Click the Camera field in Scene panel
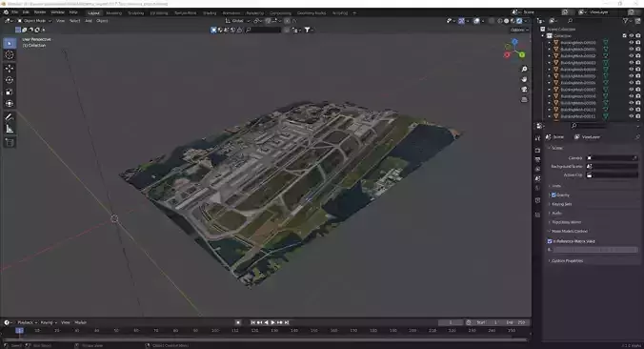Image resolution: width=644 pixels, height=349 pixels. [612, 158]
